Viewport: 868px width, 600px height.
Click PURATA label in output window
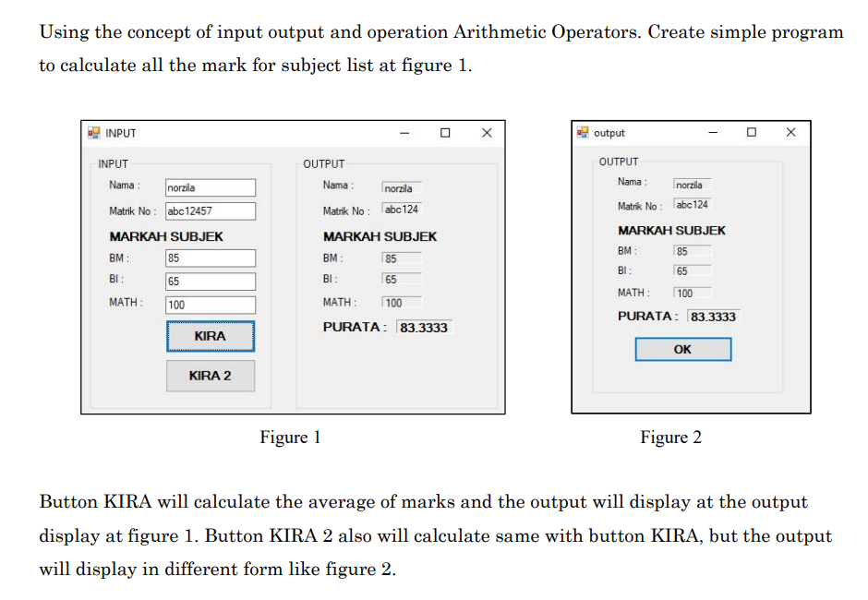[x=647, y=316]
